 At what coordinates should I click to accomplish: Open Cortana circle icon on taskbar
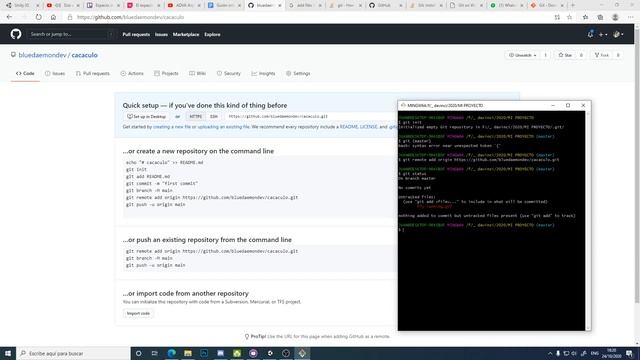point(138,353)
